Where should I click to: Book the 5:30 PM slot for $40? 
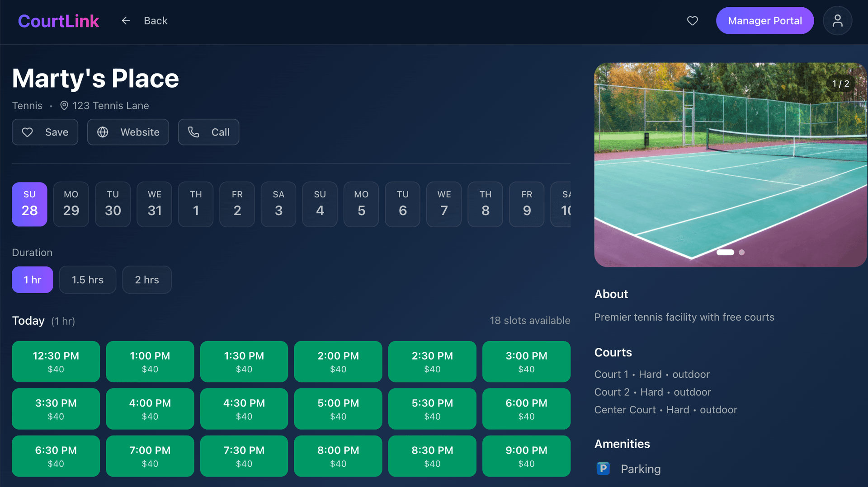[x=432, y=408]
